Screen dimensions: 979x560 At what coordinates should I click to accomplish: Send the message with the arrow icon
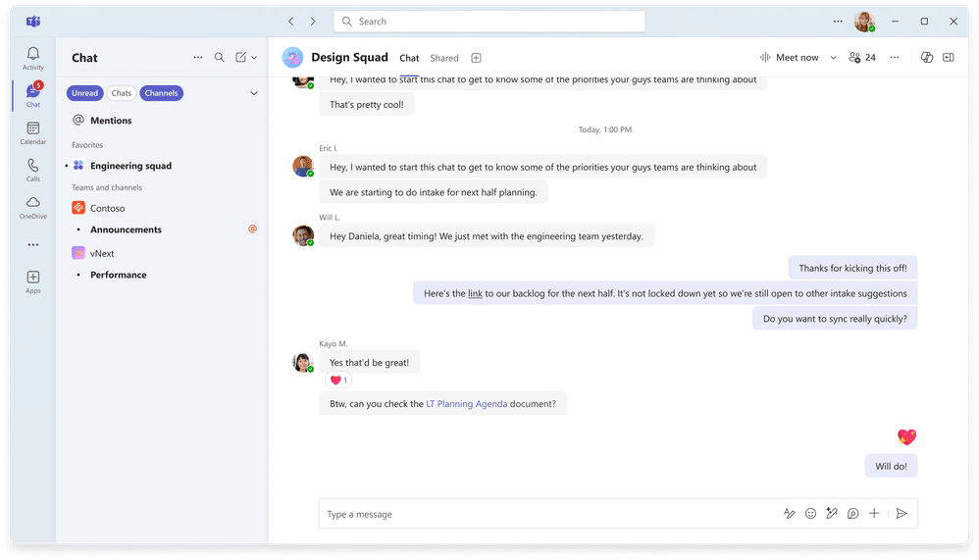[902, 514]
